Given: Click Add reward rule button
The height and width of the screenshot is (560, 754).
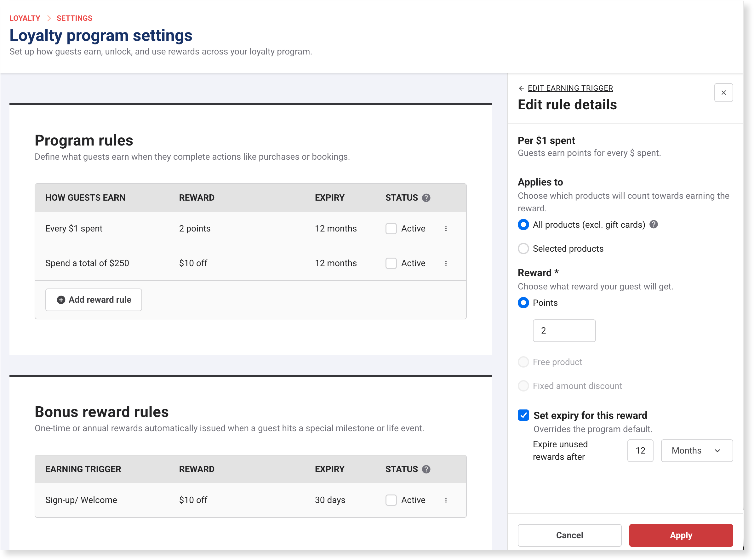Looking at the screenshot, I should (94, 300).
